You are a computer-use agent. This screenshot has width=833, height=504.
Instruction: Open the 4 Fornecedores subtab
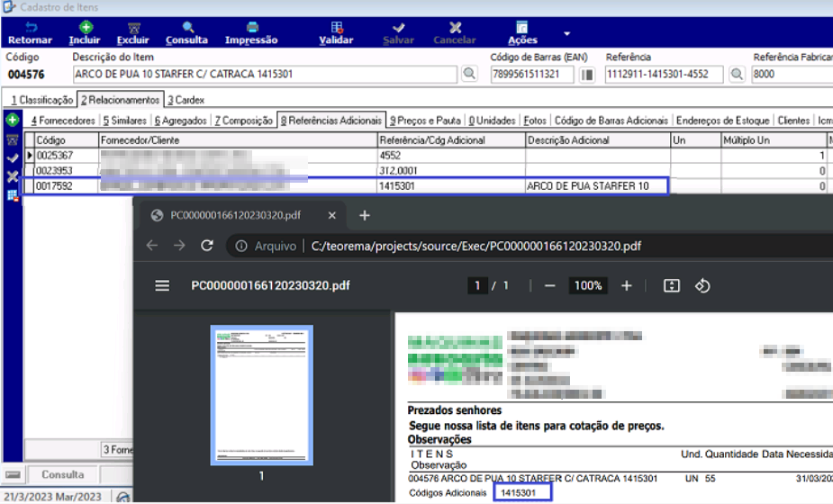[x=63, y=121]
